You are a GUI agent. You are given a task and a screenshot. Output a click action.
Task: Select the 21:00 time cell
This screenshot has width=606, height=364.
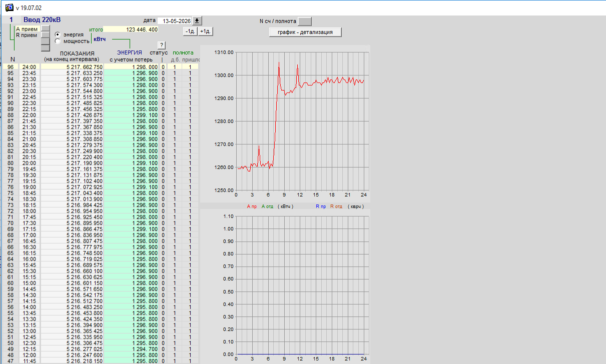[x=30, y=138]
